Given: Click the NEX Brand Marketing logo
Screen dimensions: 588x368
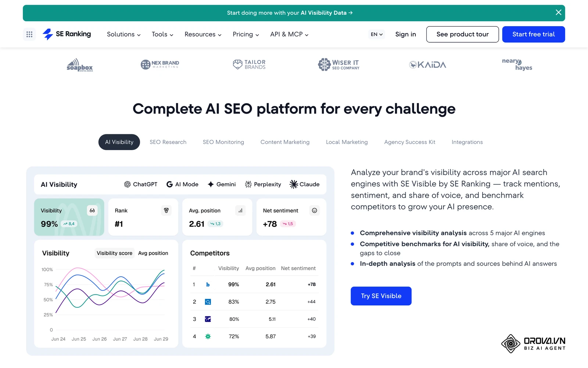Looking at the screenshot, I should tap(160, 64).
